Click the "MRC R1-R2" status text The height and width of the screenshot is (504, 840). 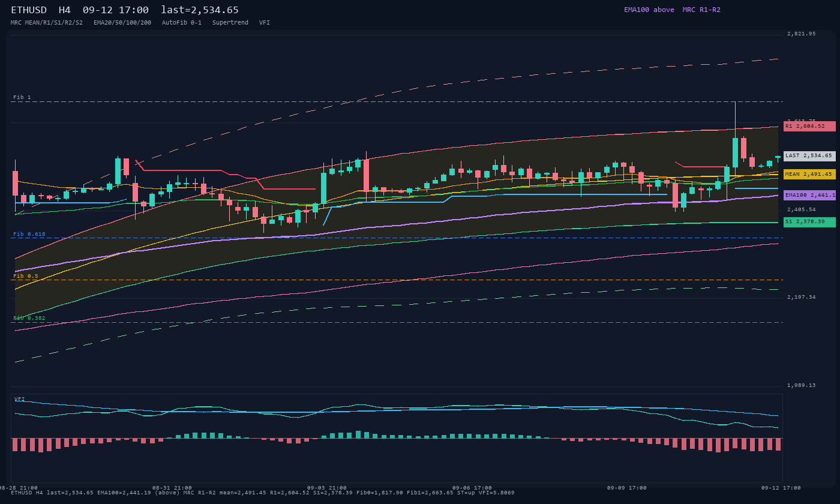701,10
